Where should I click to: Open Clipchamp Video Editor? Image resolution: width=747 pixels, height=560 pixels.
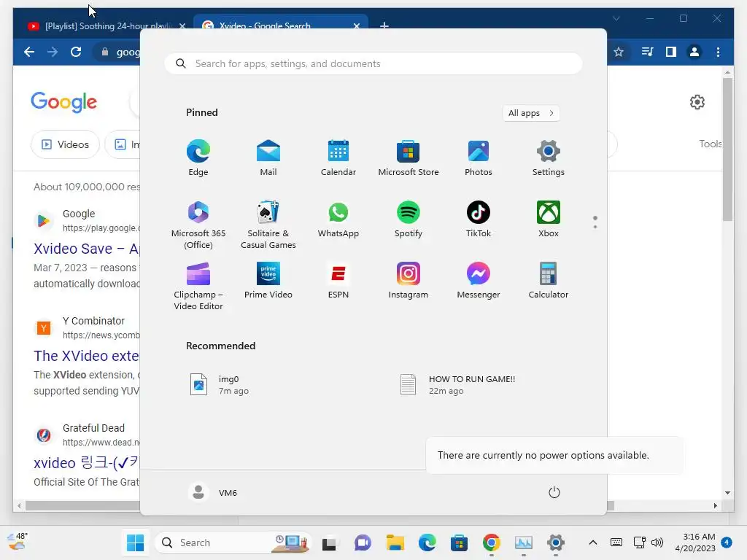coord(198,286)
